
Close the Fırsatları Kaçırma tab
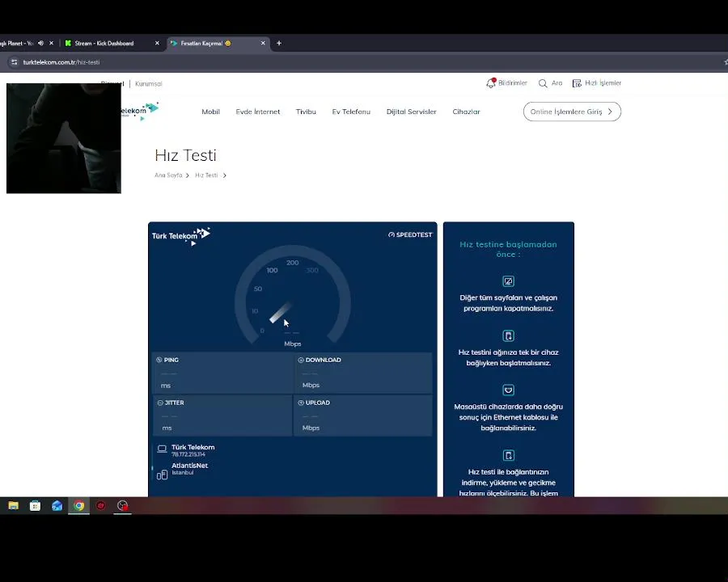coord(263,43)
